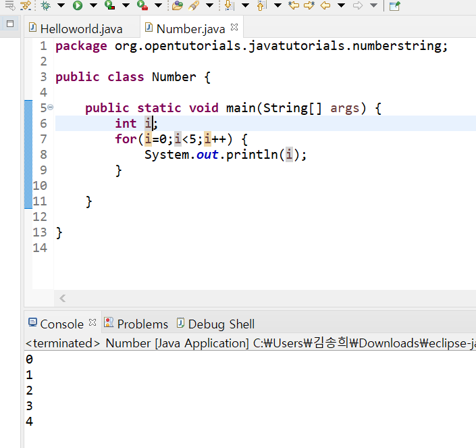Close the Number.java editor tab
Image resolution: width=476 pixels, height=448 pixels.
234,27
